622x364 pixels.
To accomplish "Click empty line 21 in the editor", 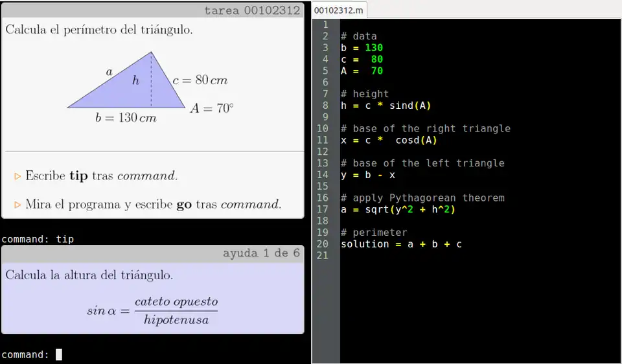I will pos(454,256).
